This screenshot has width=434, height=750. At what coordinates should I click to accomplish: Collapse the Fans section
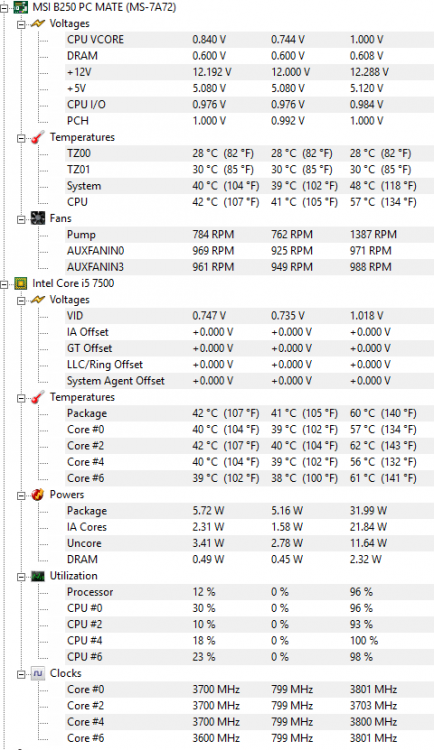tap(21, 220)
